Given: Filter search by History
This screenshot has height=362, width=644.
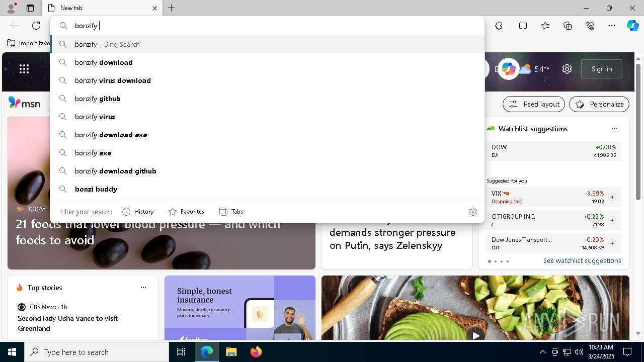Looking at the screenshot, I should point(138,212).
